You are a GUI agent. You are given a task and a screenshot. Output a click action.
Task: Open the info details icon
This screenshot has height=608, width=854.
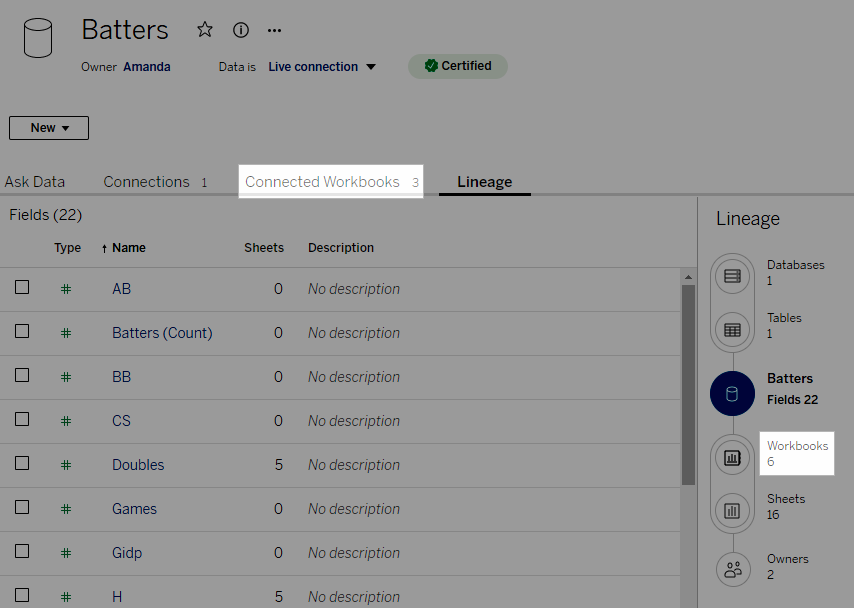coord(240,30)
